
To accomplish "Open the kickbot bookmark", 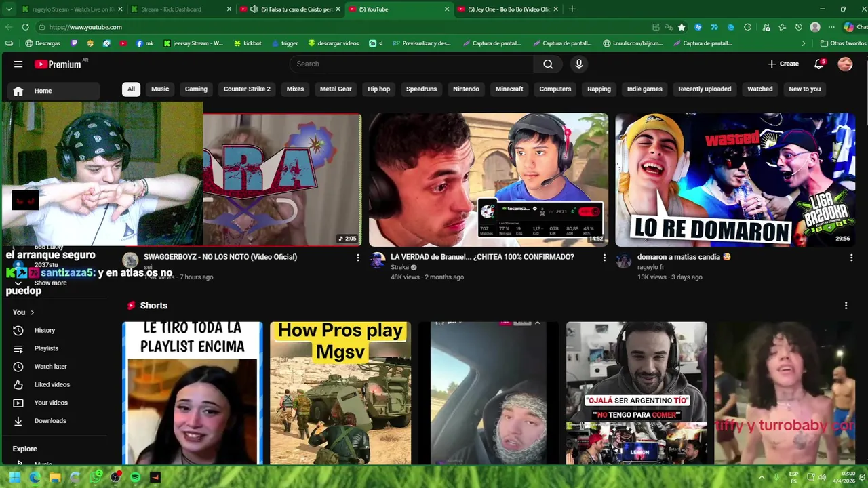I will coord(248,43).
